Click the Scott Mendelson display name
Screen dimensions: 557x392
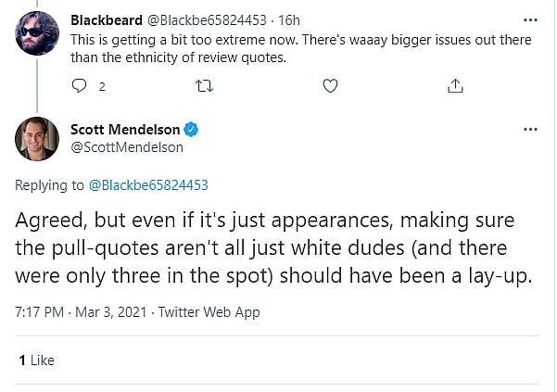[124, 129]
